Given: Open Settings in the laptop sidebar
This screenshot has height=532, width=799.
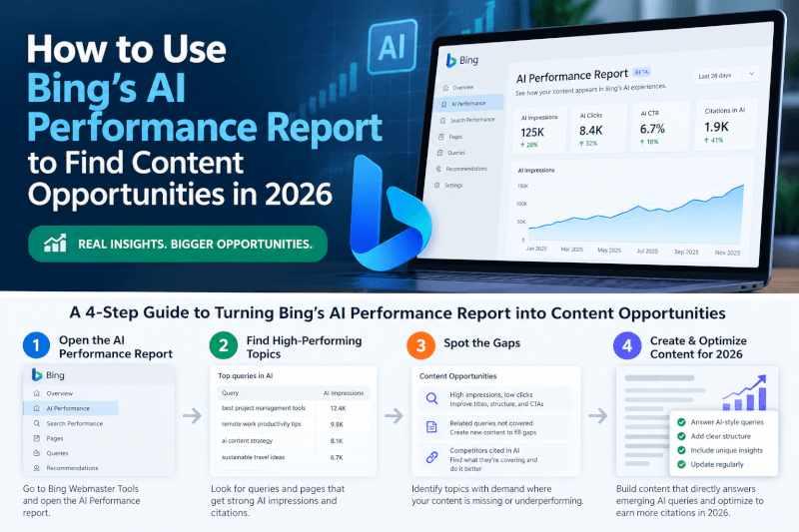Looking at the screenshot, I should pos(453,186).
